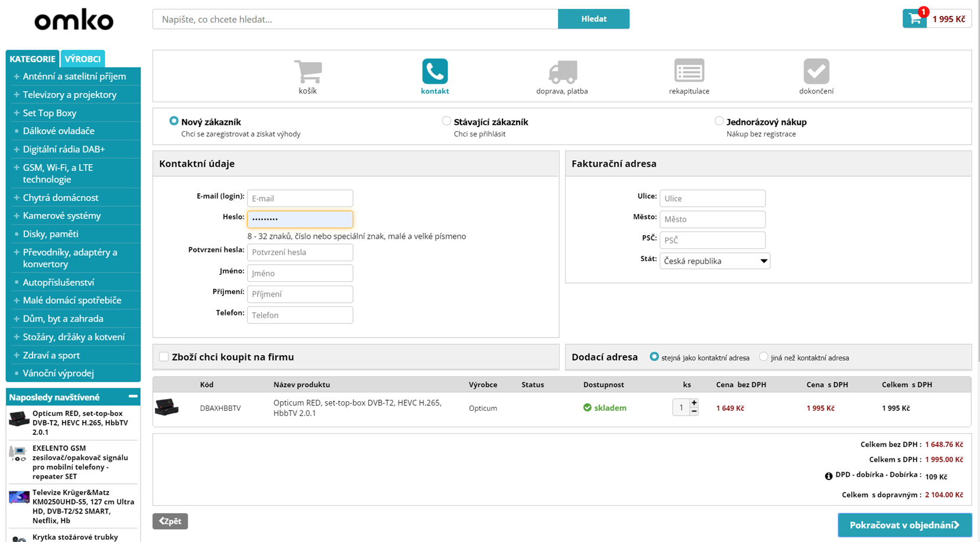This screenshot has height=542, width=980.
Task: Click Pokračovat v objednání button
Action: click(904, 525)
